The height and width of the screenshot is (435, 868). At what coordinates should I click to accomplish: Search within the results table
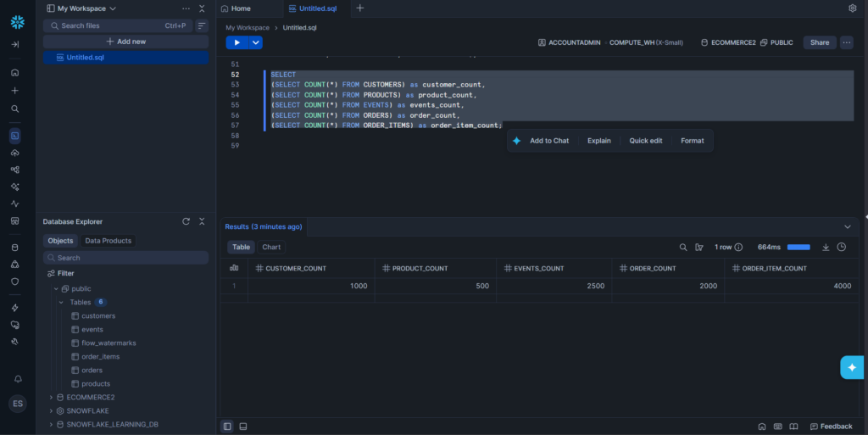click(x=683, y=248)
